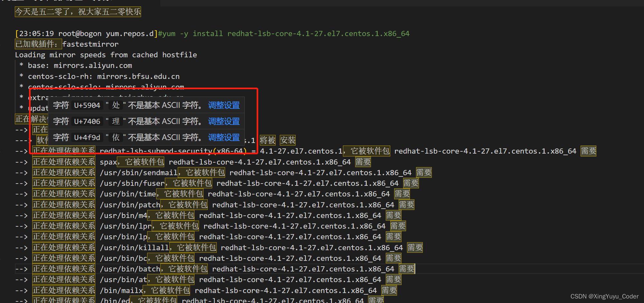Screen dimensions: 644x303
Task: Click 调整设置 link for character U+4f9d
Action: (x=224, y=137)
